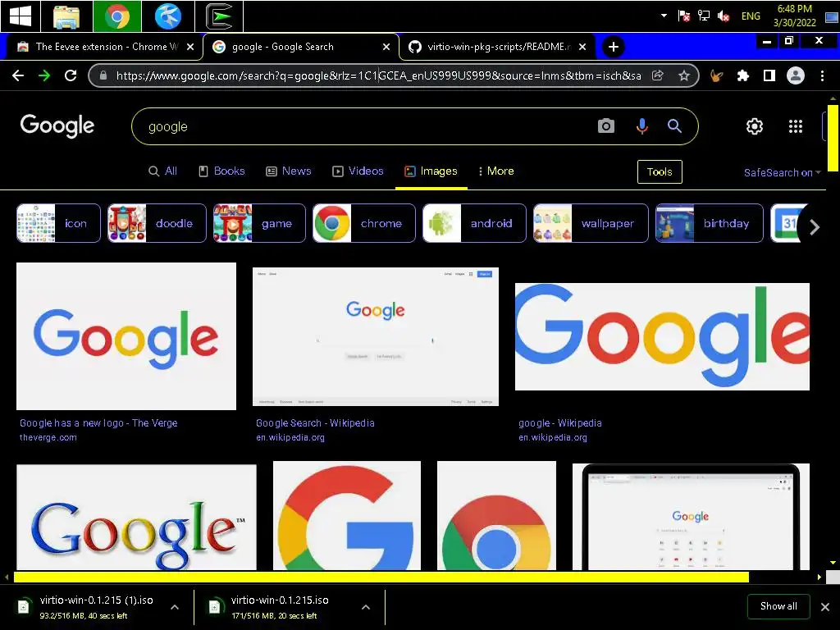Open Google quick settings gear

pyautogui.click(x=755, y=126)
